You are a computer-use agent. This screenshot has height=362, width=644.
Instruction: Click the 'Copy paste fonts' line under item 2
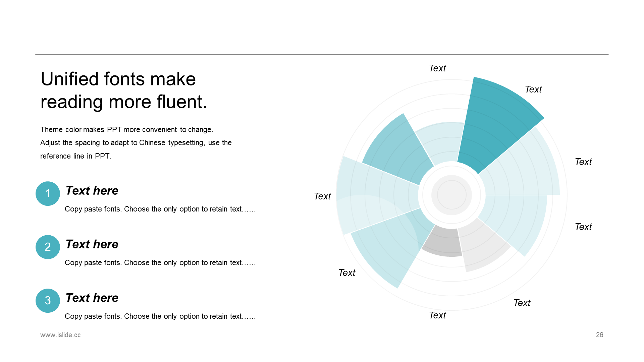pyautogui.click(x=160, y=263)
